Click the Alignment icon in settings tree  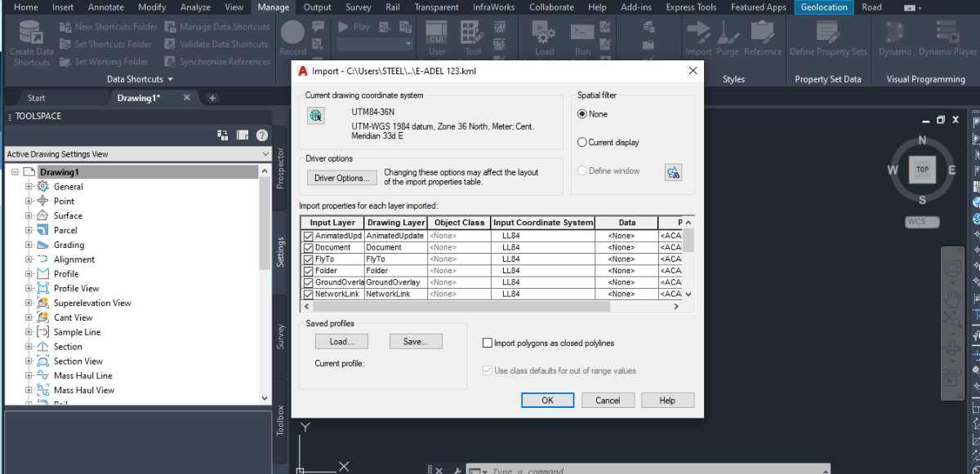tap(43, 259)
